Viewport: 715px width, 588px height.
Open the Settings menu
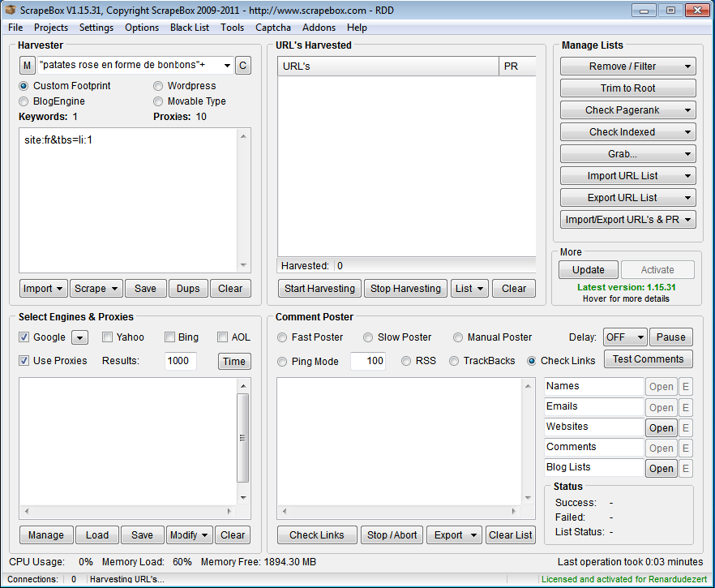96,28
